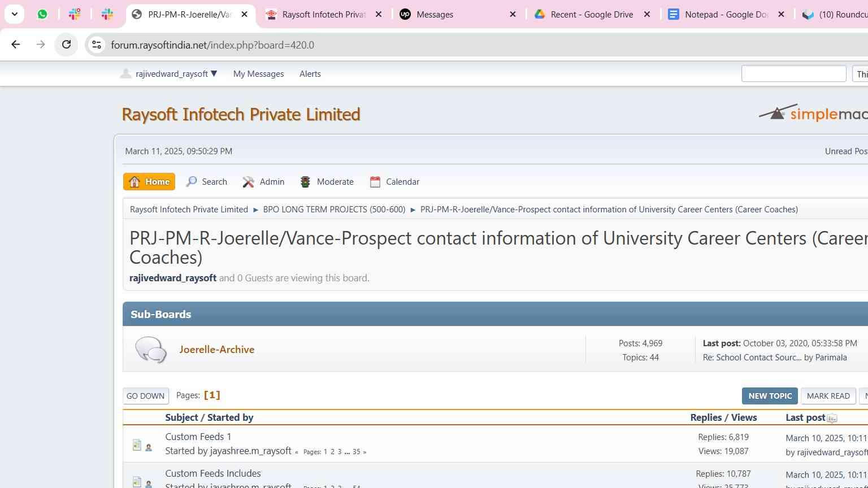Open the Search menu item
Viewport: 868px width, 488px height.
[x=207, y=182]
